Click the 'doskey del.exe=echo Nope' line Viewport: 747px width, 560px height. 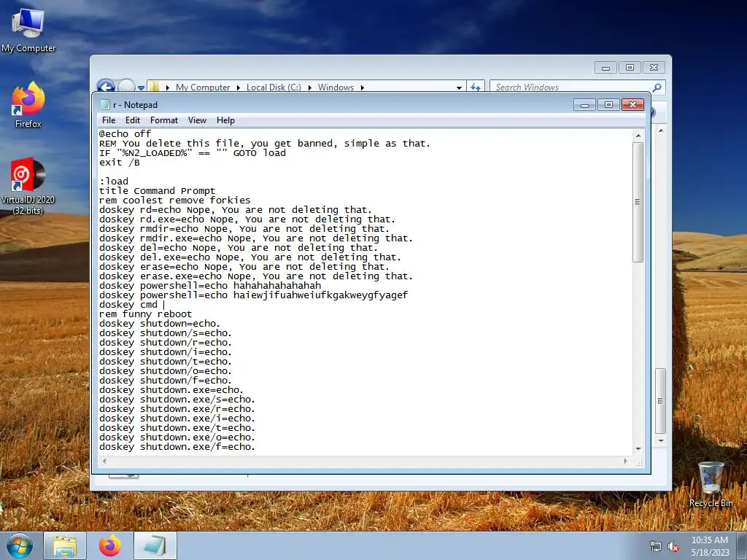[250, 257]
